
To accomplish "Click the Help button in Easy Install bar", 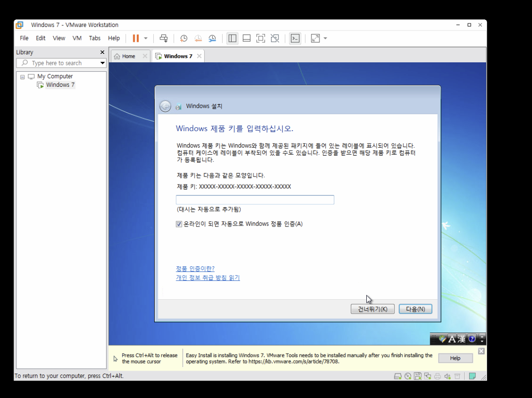I will (x=455, y=358).
